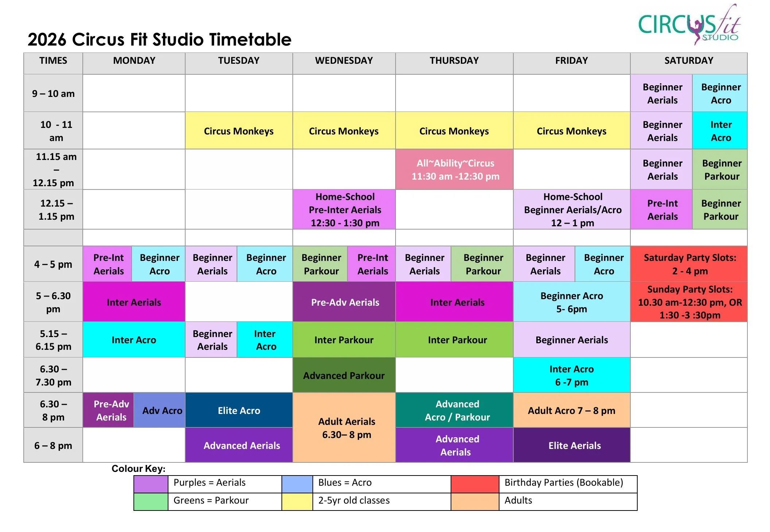Select the SATURDAY column header

tap(688, 61)
